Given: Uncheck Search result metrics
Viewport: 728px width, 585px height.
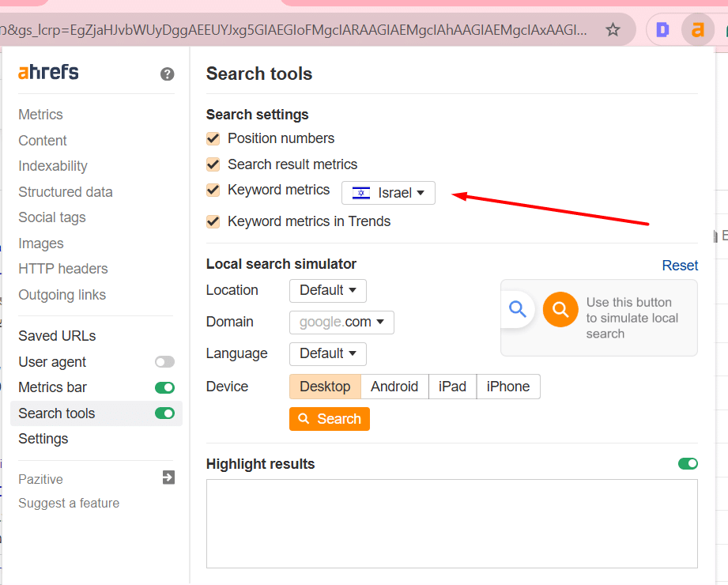Looking at the screenshot, I should [x=213, y=164].
